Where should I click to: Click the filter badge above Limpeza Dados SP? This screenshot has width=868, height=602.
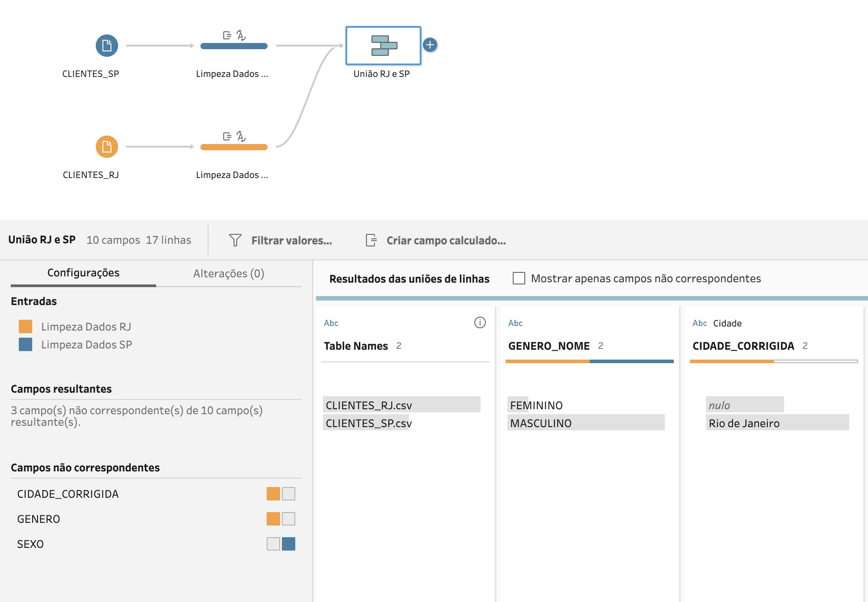click(226, 35)
